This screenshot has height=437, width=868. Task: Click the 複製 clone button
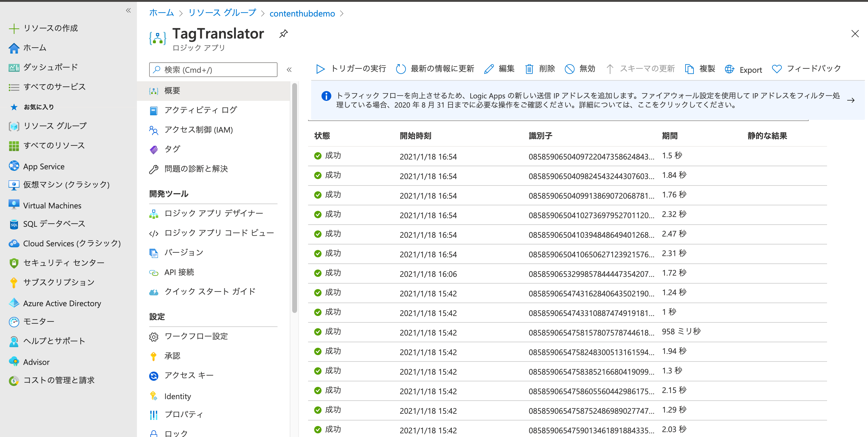700,69
